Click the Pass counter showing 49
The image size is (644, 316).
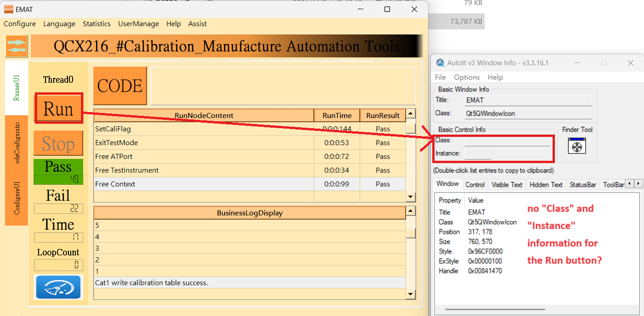click(x=58, y=180)
